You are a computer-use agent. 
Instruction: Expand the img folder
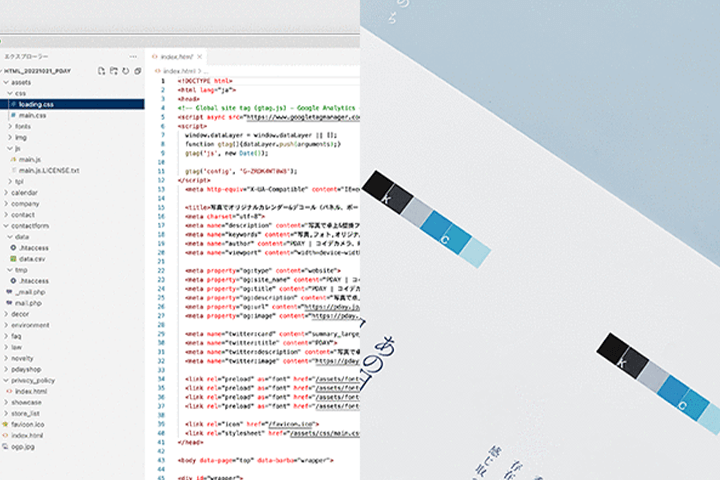tap(10, 137)
